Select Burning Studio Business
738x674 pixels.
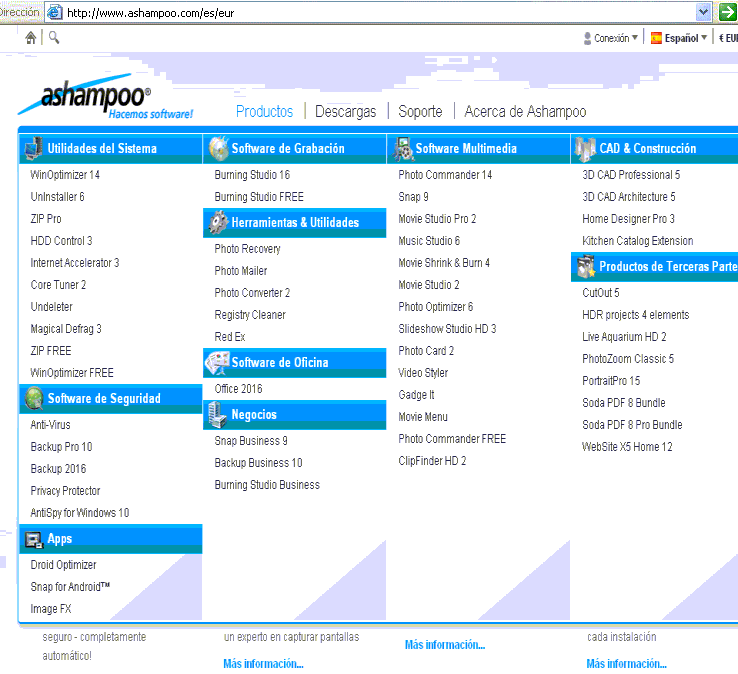point(267,485)
